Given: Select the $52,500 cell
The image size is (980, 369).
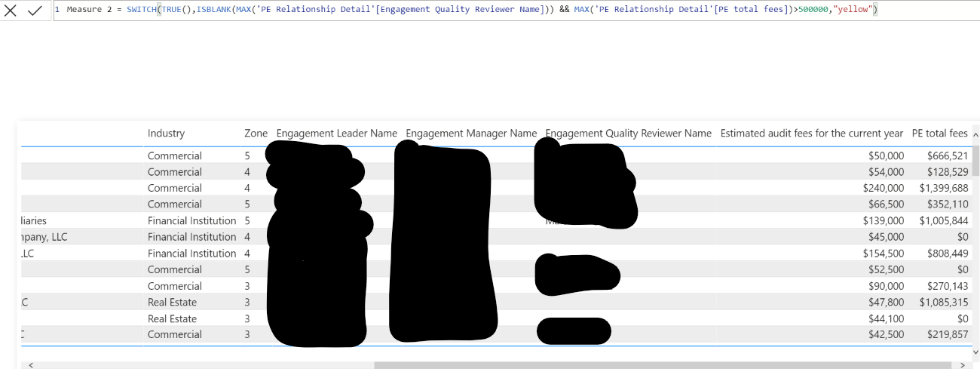Looking at the screenshot, I should pos(886,270).
